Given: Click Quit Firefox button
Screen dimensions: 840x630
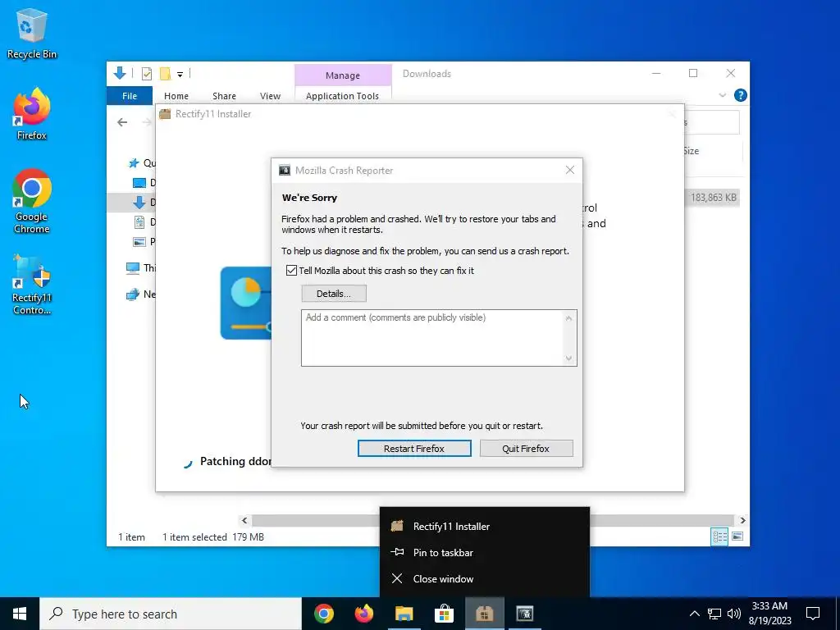Looking at the screenshot, I should [526, 449].
